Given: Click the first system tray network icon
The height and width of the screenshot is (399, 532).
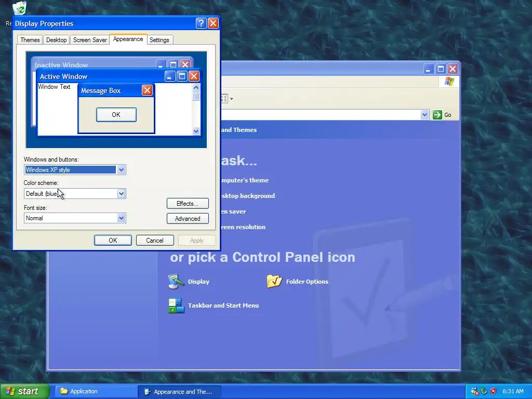Looking at the screenshot, I should coord(474,391).
